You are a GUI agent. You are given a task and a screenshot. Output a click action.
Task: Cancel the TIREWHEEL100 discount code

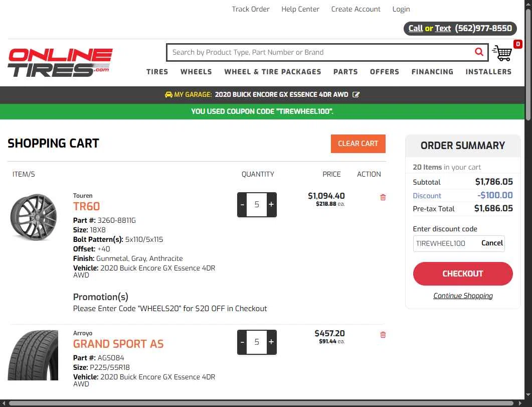[492, 243]
